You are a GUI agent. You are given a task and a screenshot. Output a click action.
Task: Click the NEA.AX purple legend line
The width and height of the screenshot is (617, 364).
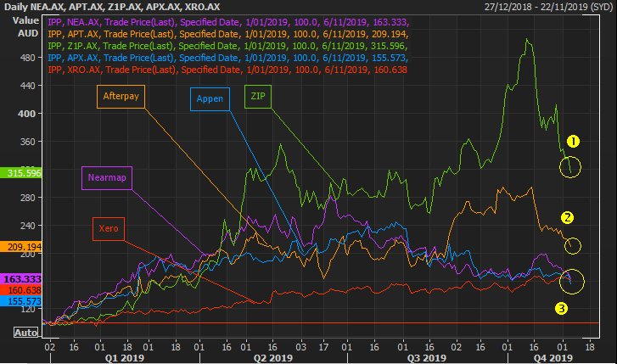228,22
